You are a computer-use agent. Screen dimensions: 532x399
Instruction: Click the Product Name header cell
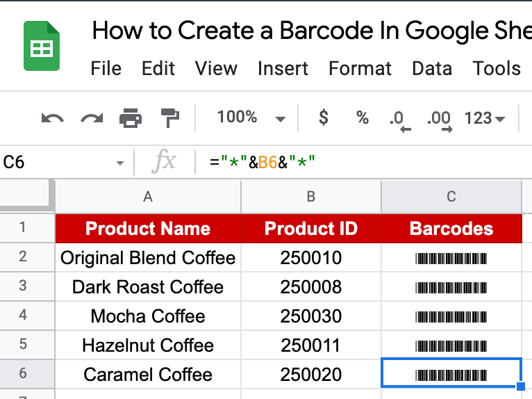(x=148, y=228)
